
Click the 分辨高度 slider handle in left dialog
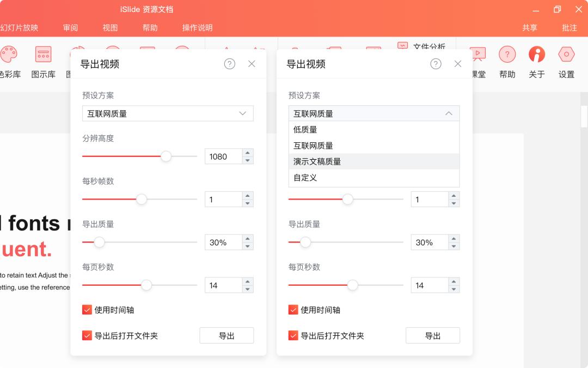point(166,156)
